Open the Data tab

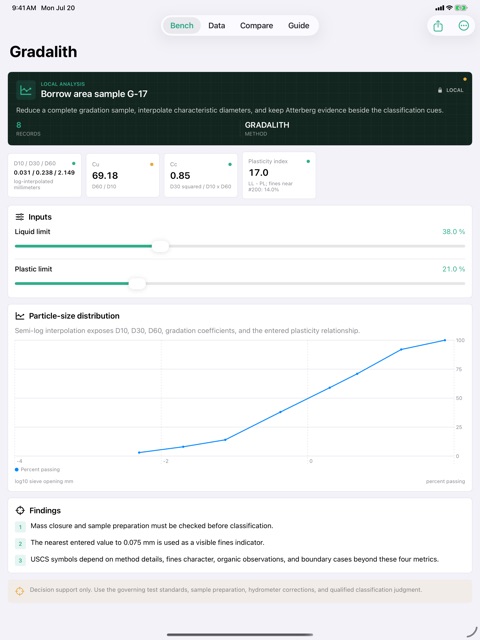(217, 26)
